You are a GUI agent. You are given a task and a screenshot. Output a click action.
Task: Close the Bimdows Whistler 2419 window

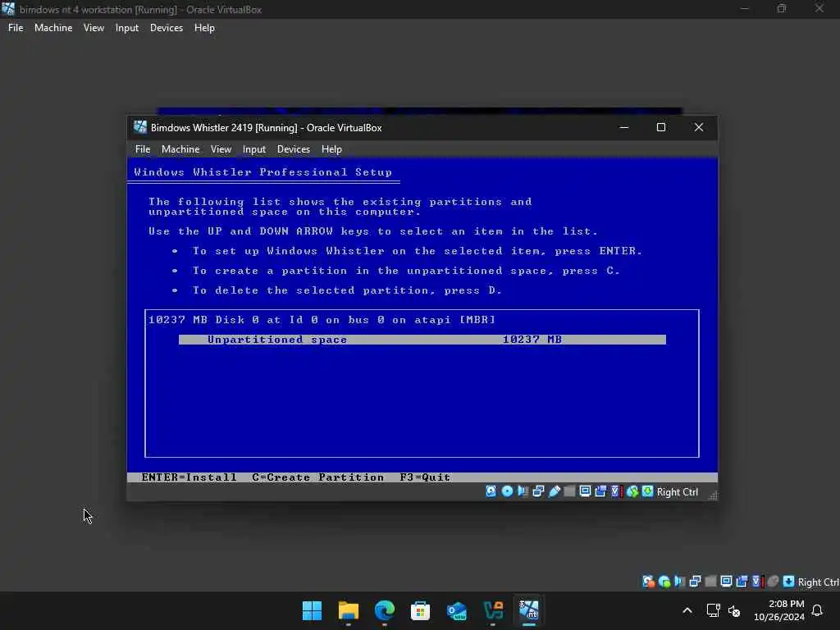click(x=699, y=127)
